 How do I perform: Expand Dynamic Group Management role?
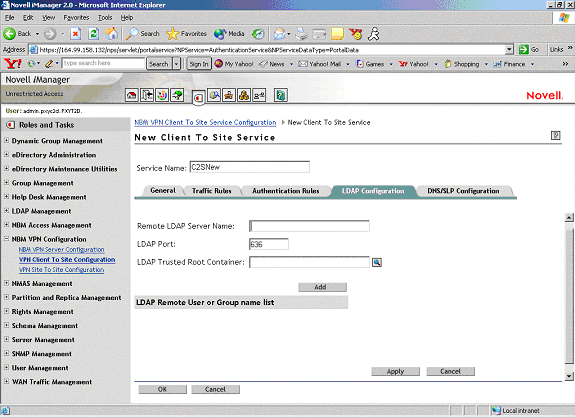[6, 140]
